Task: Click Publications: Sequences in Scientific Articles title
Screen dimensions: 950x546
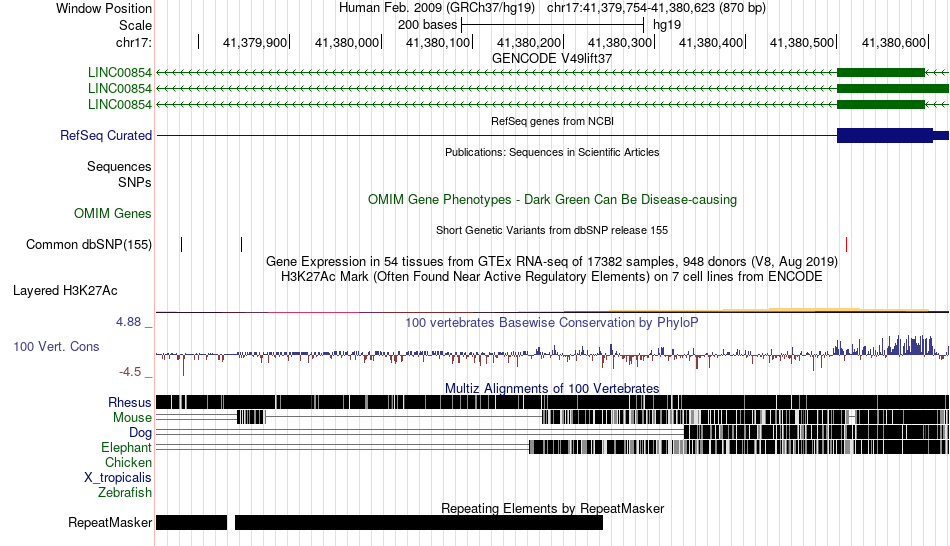Action: [552, 152]
